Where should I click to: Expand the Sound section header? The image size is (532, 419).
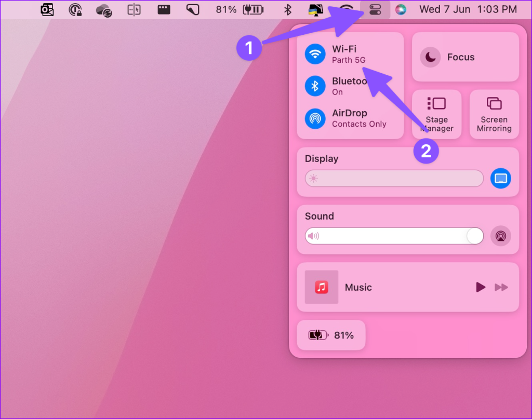pyautogui.click(x=320, y=217)
